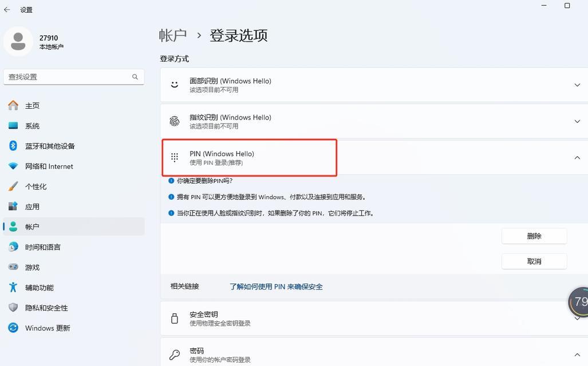Viewport: 588px width, 366px height.
Task: Click into the 查找设置 search box
Action: click(73, 77)
